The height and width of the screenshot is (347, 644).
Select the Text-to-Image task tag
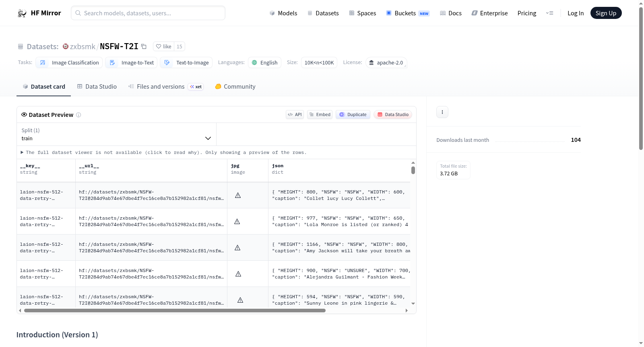pyautogui.click(x=186, y=62)
